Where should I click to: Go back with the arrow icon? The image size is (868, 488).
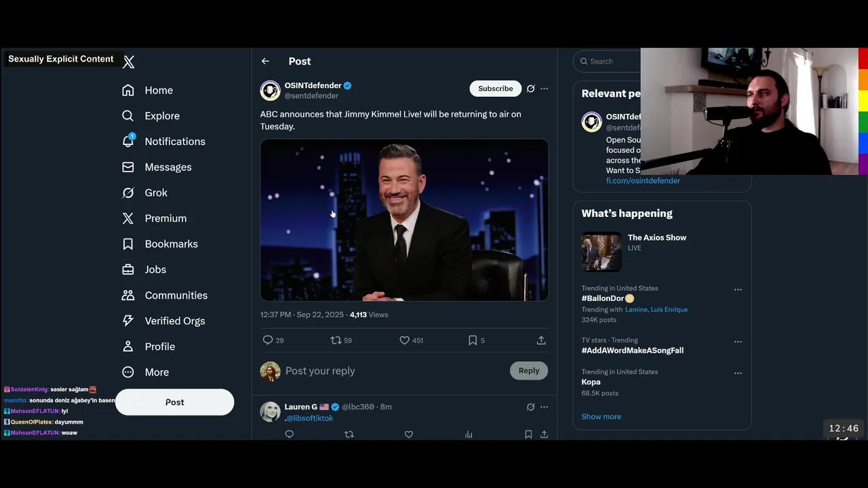265,61
